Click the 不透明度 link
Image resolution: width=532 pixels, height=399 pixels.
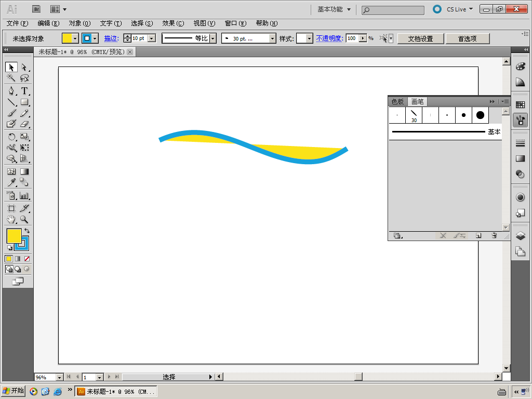[329, 38]
